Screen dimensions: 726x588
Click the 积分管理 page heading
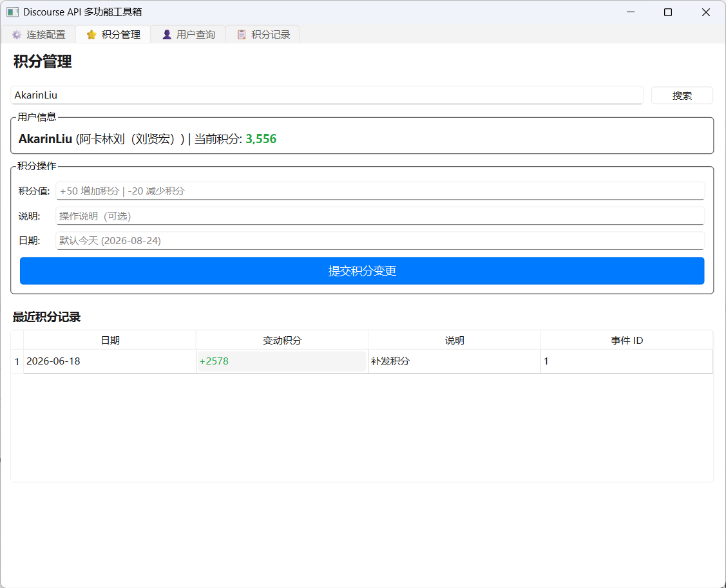43,62
